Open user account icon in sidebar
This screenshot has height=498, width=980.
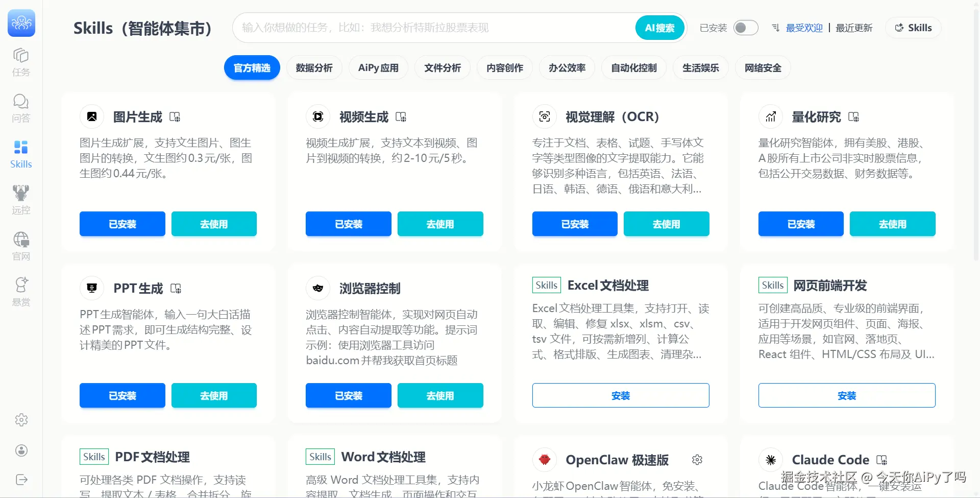[21, 450]
